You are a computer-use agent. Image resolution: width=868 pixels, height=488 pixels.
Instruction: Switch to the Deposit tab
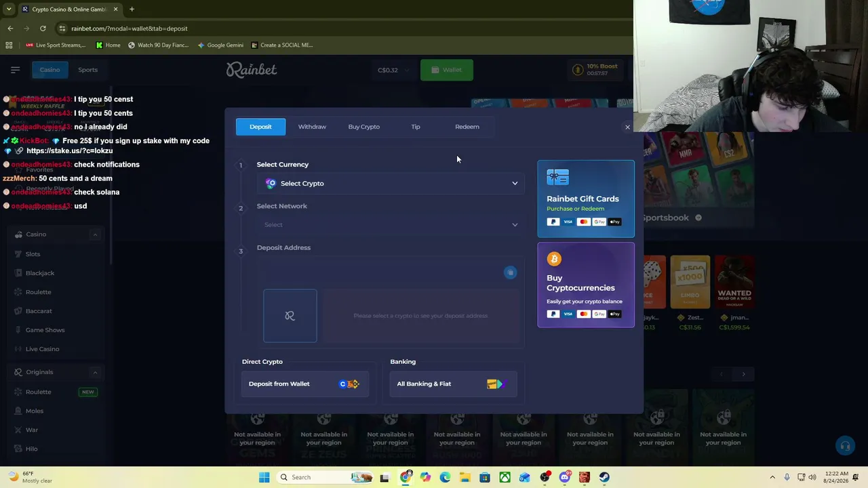(x=260, y=127)
